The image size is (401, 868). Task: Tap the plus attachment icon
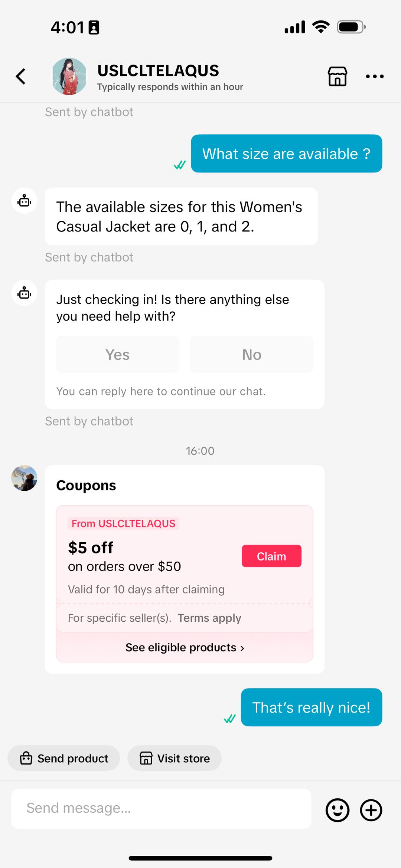point(371,810)
